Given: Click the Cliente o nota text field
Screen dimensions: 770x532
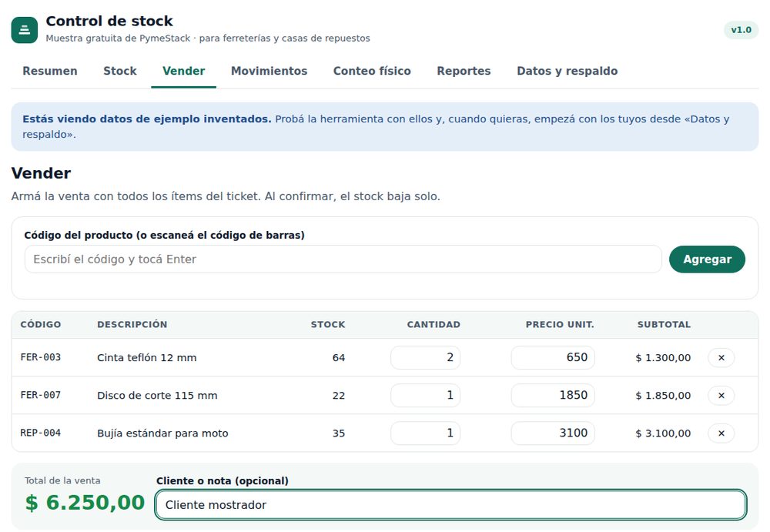Looking at the screenshot, I should point(450,505).
